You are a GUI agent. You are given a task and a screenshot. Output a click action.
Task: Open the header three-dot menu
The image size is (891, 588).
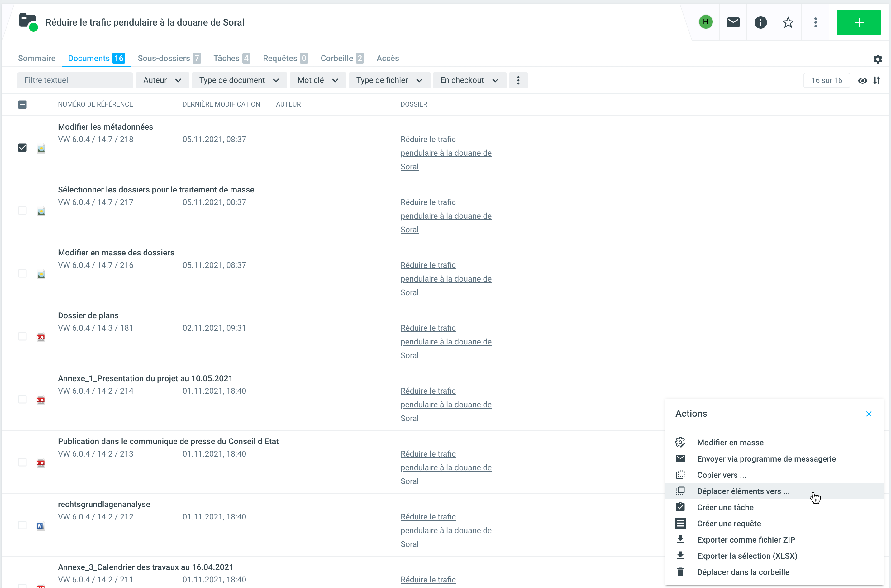pyautogui.click(x=815, y=22)
